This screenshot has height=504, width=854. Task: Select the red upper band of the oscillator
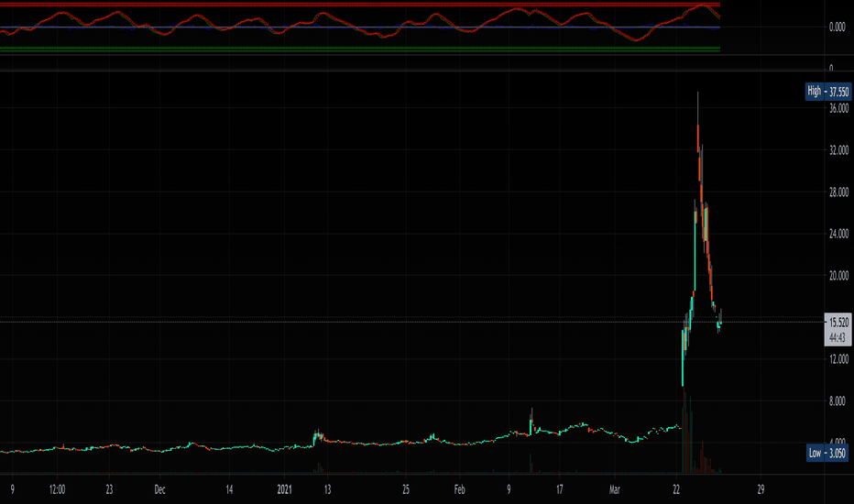click(360, 5)
